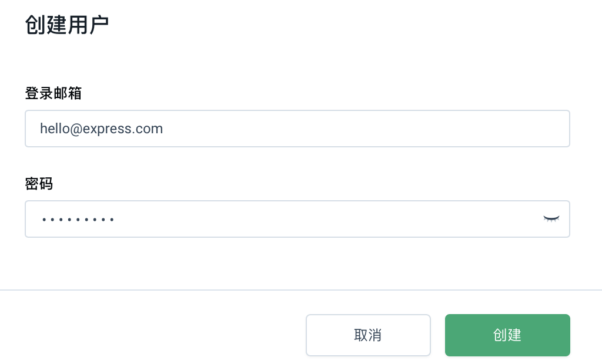Click the 取消 button

point(368,335)
